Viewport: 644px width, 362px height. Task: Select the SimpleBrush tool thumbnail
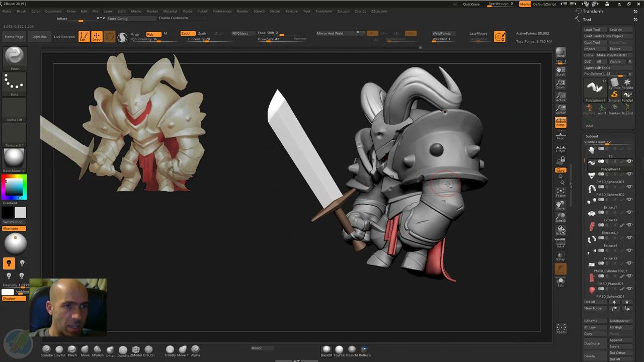pos(614,96)
